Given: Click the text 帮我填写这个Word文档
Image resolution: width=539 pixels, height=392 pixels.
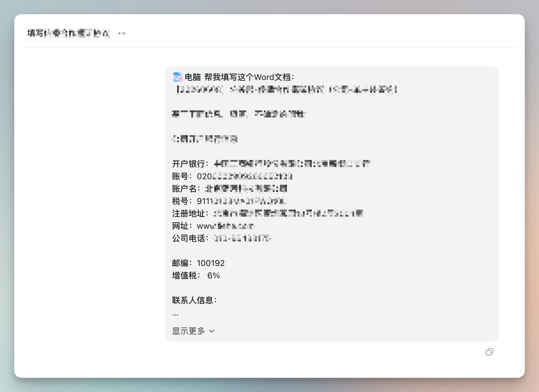Looking at the screenshot, I should (x=249, y=77).
